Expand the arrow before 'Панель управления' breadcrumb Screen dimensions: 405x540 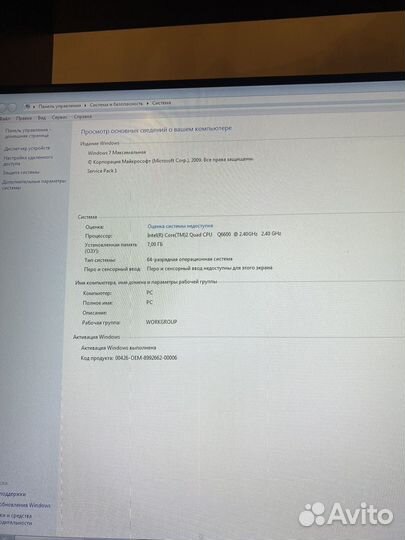click(x=34, y=106)
